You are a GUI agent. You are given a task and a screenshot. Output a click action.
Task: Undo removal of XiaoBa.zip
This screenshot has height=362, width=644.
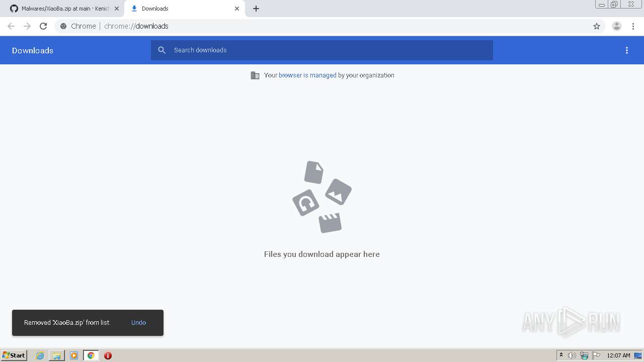point(138,323)
